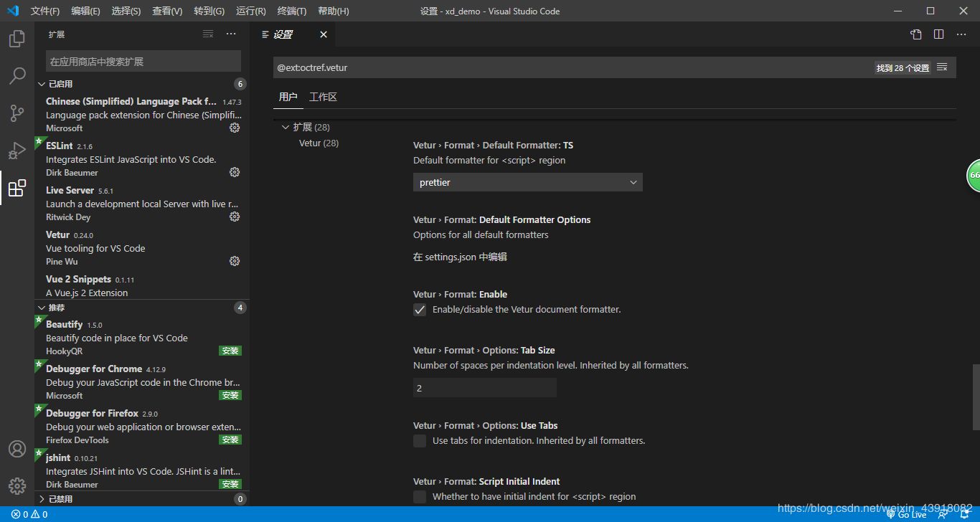
Task: Click the Split Editor icon
Action: tap(938, 34)
